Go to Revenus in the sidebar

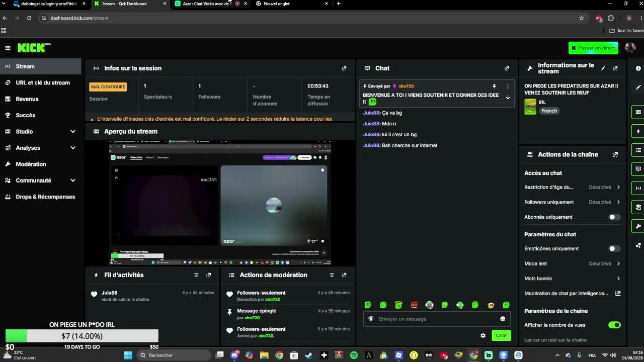pos(40,99)
